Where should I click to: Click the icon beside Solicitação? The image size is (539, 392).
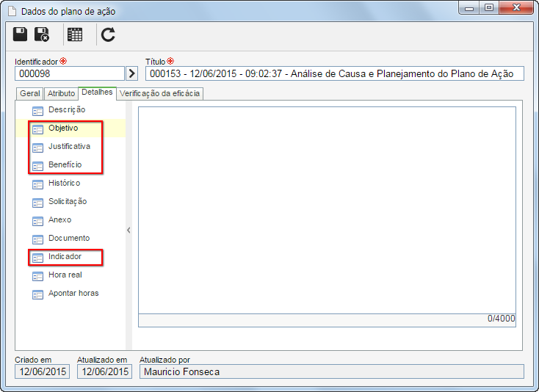pos(37,203)
